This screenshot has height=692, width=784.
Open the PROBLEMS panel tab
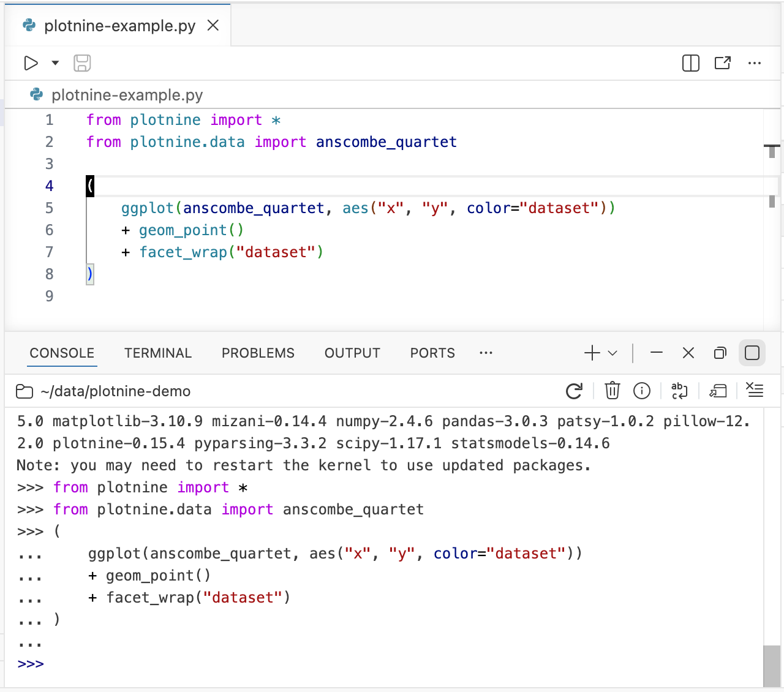[x=258, y=353]
